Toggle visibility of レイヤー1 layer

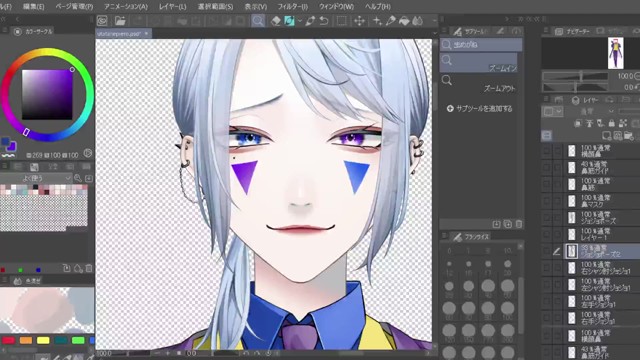point(546,234)
